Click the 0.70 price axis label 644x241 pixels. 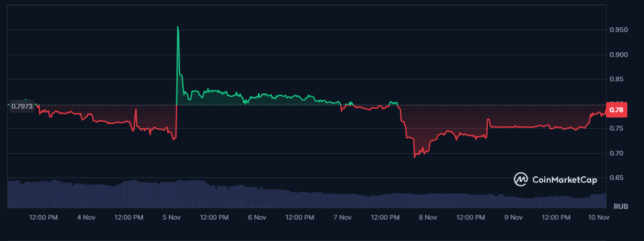617,153
